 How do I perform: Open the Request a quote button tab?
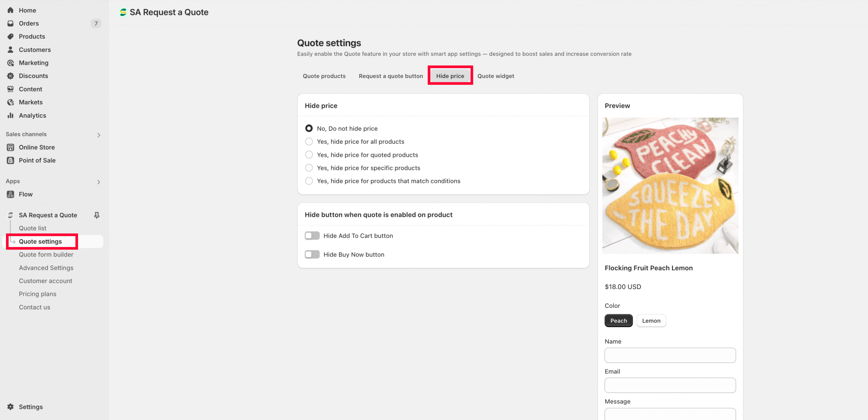pos(391,76)
